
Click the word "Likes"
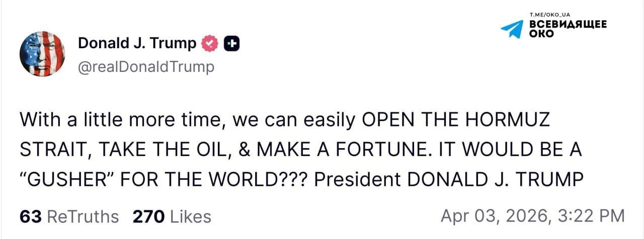pyautogui.click(x=191, y=216)
